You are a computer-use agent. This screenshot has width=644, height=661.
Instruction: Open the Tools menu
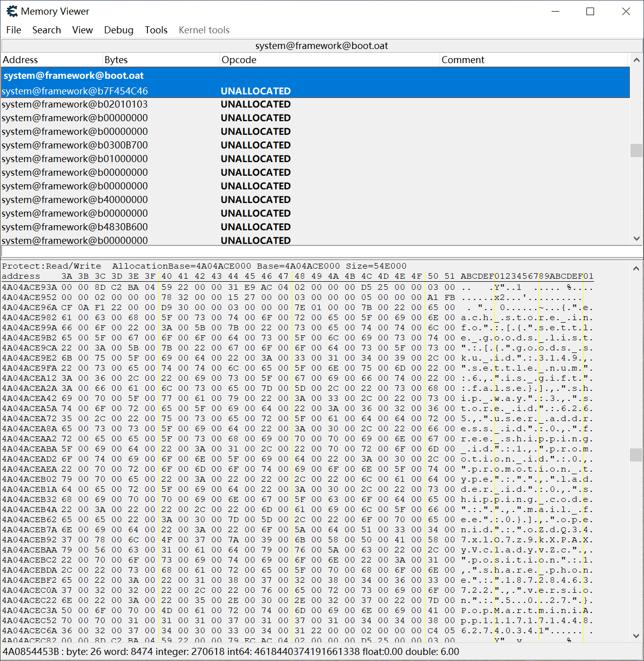156,30
